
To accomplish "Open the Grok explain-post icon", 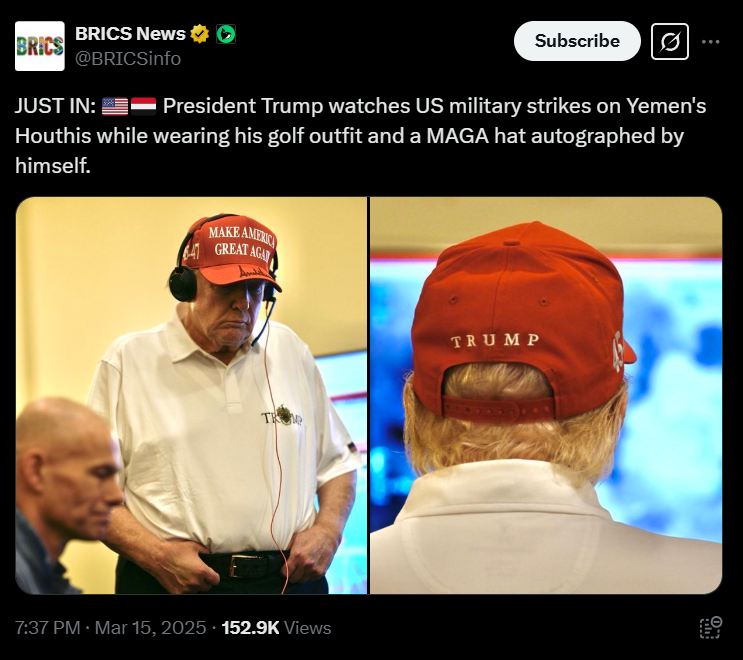I will [x=670, y=41].
